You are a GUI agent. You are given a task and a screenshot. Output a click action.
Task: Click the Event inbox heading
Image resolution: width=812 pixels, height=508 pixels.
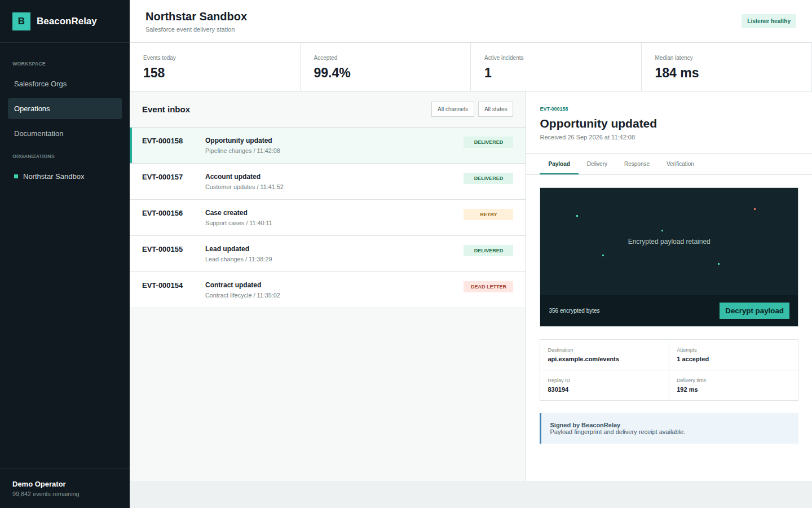tap(166, 110)
